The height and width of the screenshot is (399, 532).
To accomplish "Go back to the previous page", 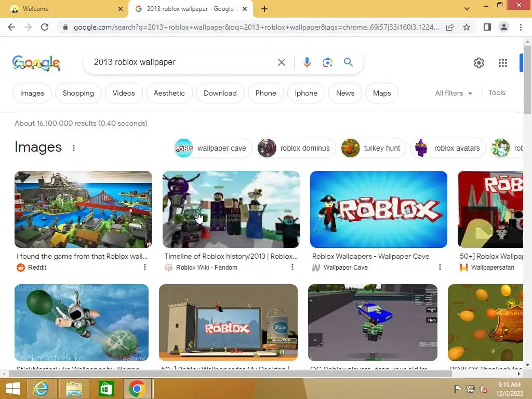I will coord(11,27).
